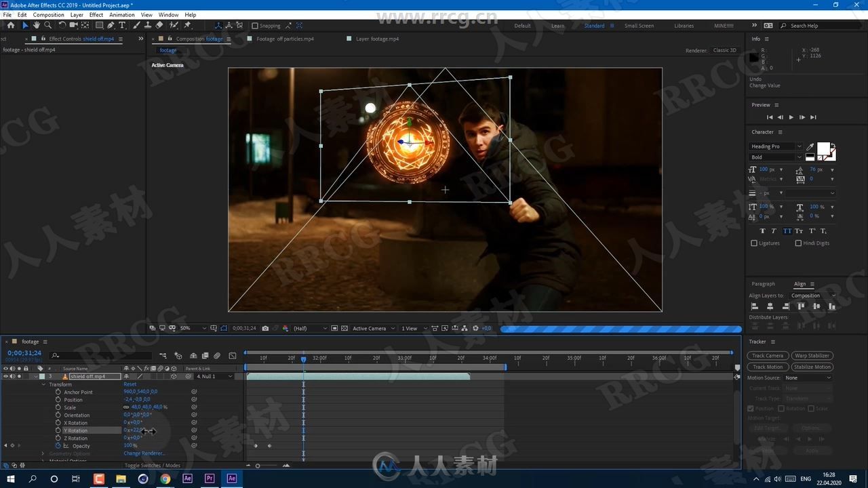Switch to the Paragraph tab

point(763,284)
